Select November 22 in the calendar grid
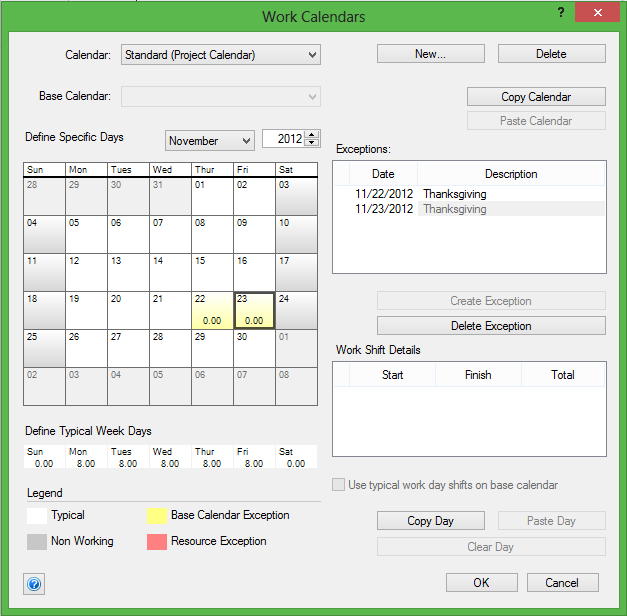 pyautogui.click(x=212, y=310)
